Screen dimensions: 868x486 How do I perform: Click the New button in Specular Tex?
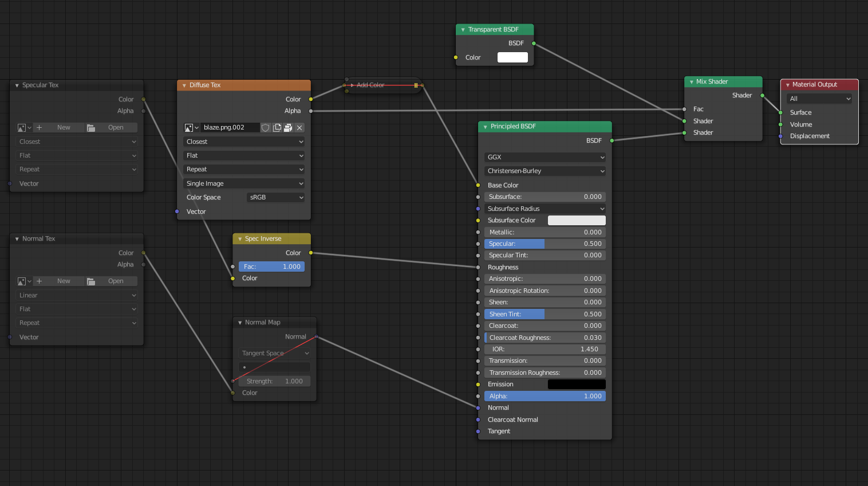click(63, 127)
